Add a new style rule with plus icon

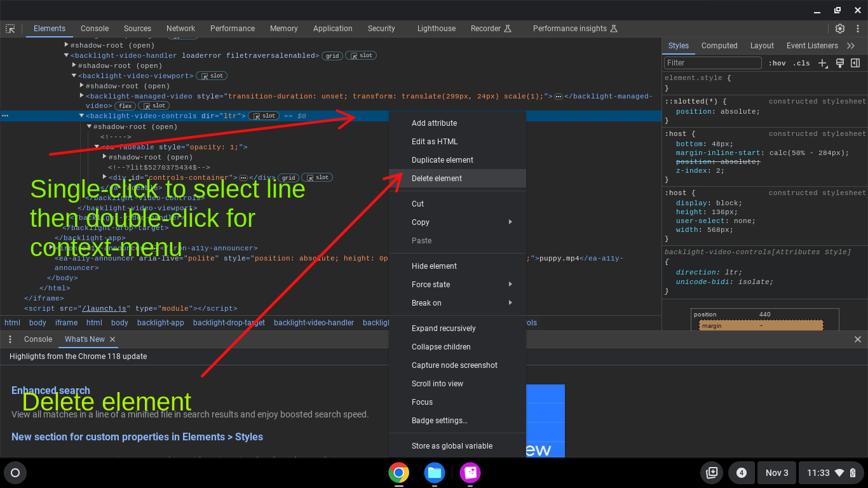823,63
